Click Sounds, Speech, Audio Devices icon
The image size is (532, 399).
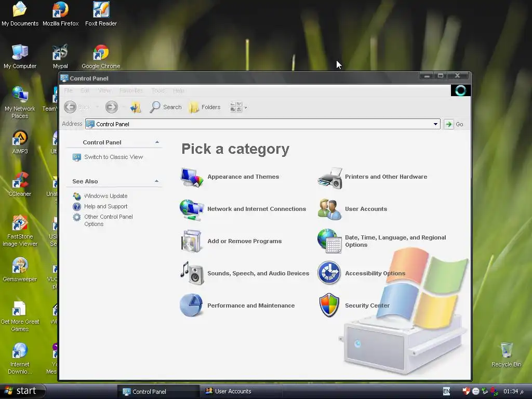(192, 273)
